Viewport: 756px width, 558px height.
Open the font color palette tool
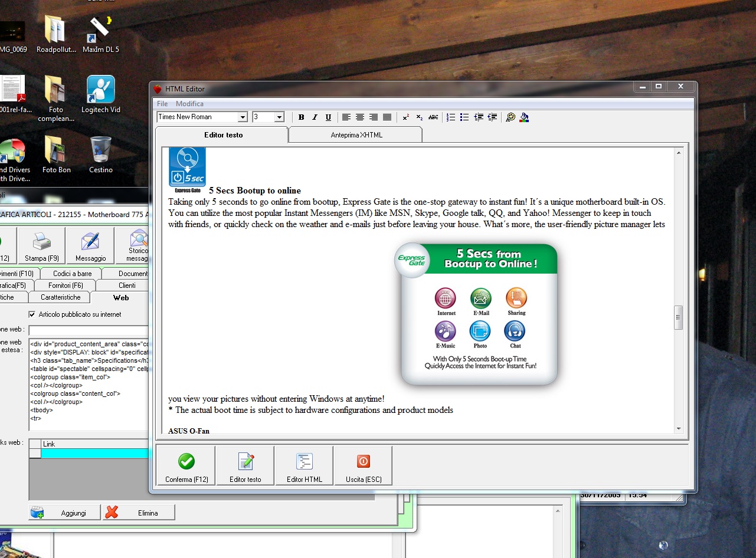click(x=510, y=117)
